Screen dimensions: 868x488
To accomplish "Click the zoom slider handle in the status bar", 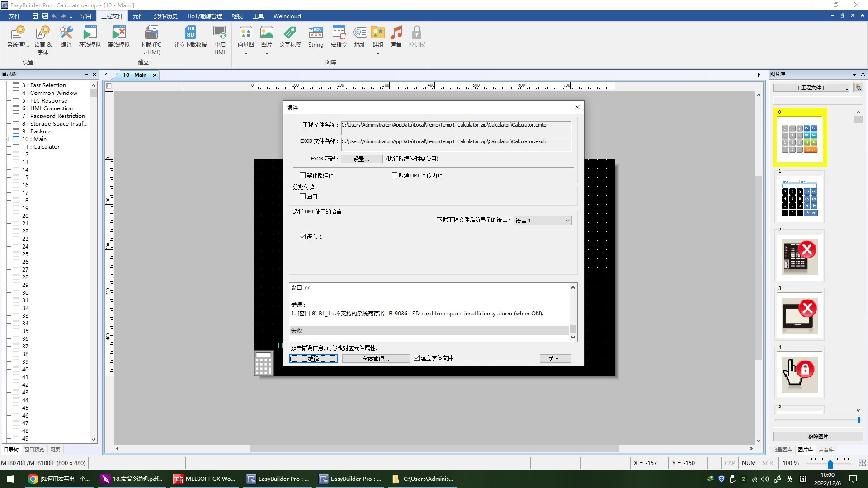I will click(830, 464).
